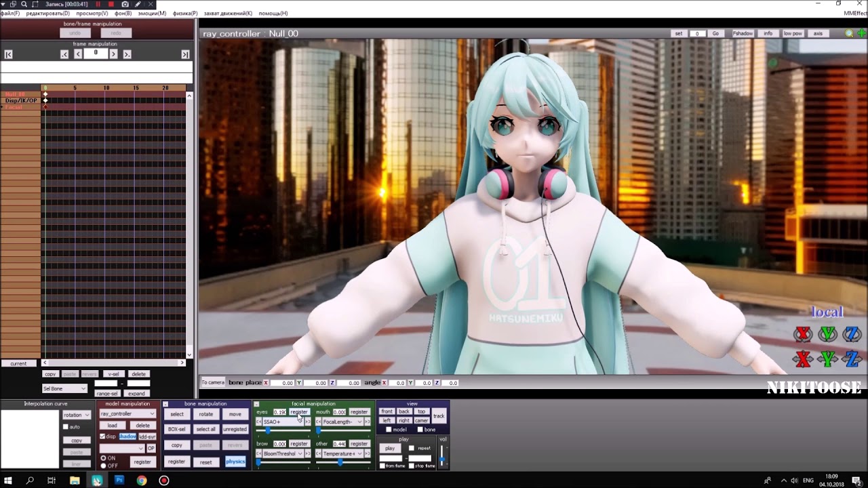This screenshot has height=488, width=868.
Task: Click the frame number input field
Action: pos(96,53)
